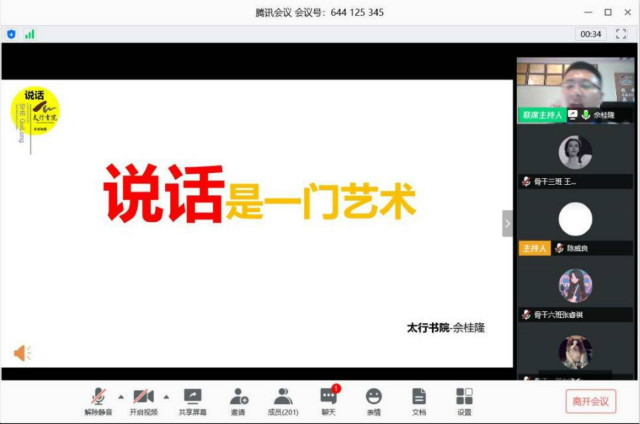640x424 pixels.
Task: Click the blue security shield icon
Action: [x=11, y=34]
